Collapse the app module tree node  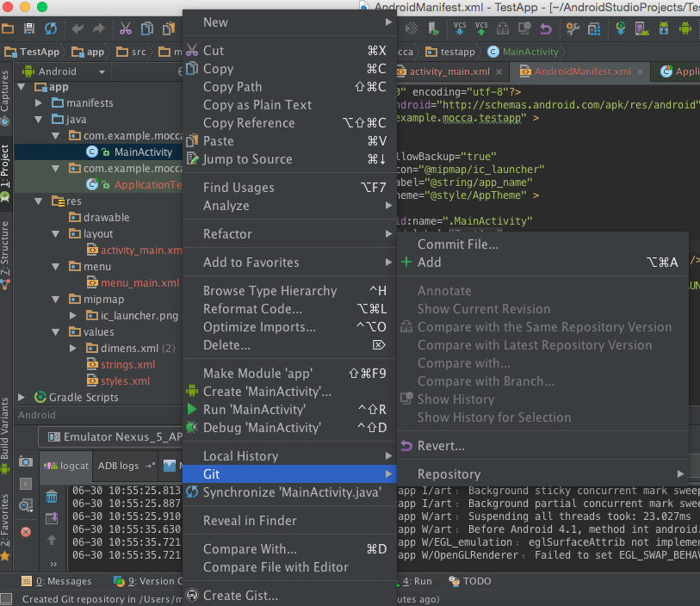pyautogui.click(x=21, y=87)
